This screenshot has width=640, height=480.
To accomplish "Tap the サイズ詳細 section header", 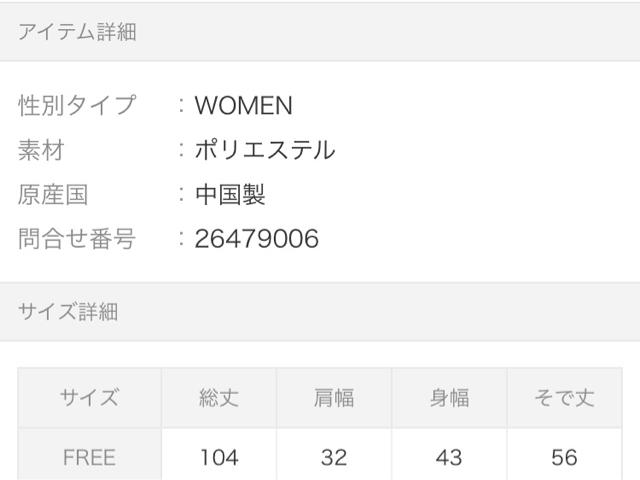I will pos(68,311).
